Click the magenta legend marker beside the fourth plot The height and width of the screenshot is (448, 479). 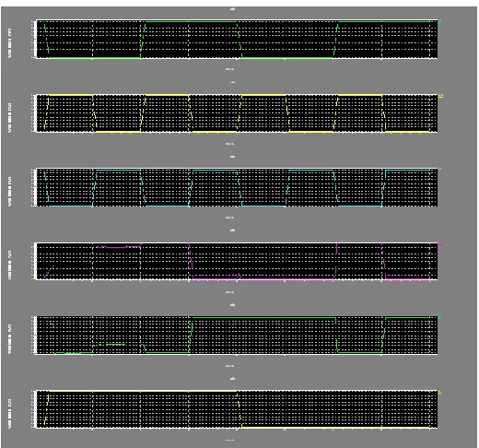point(440,244)
